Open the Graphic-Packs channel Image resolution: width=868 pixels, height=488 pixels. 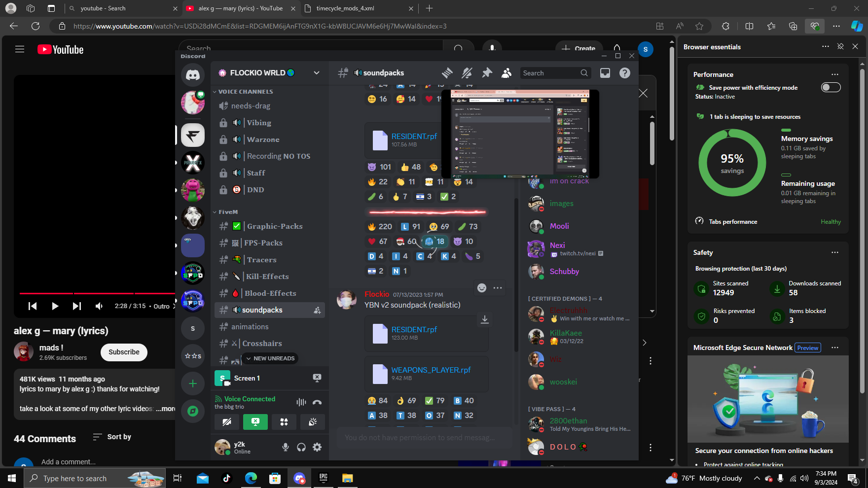tap(270, 226)
